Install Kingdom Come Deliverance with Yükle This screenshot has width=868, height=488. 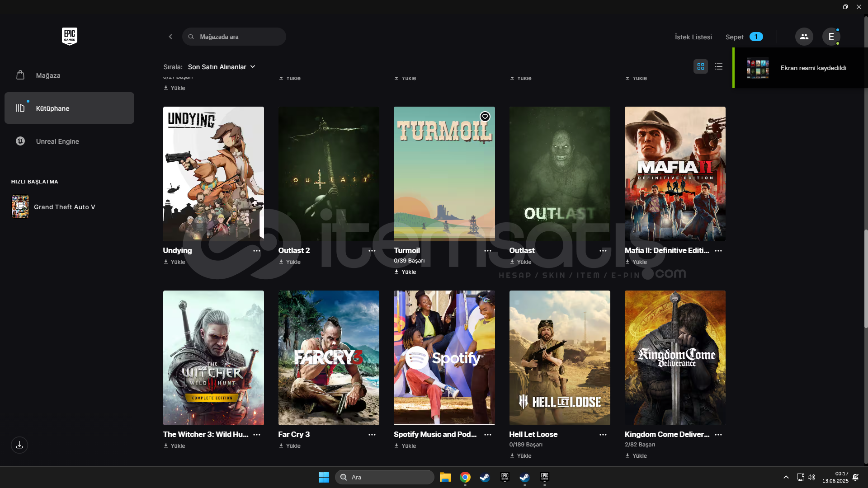(636, 456)
